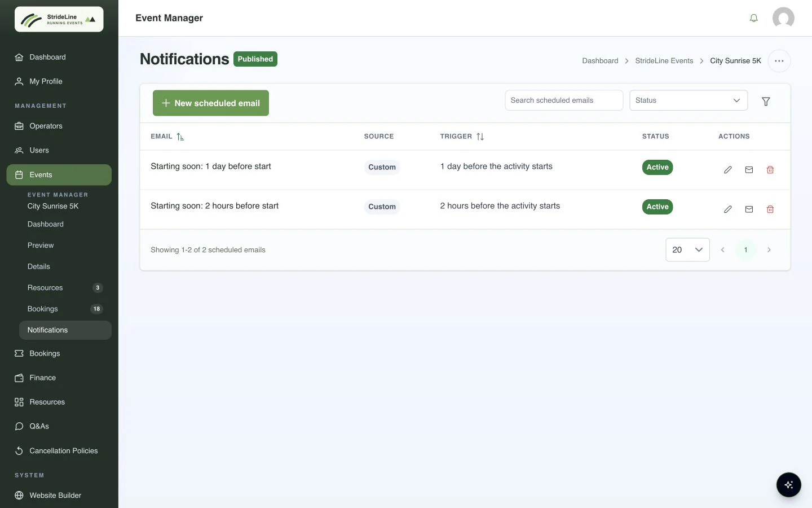Send test for 2 hours before start email
The width and height of the screenshot is (812, 508).
pyautogui.click(x=749, y=209)
